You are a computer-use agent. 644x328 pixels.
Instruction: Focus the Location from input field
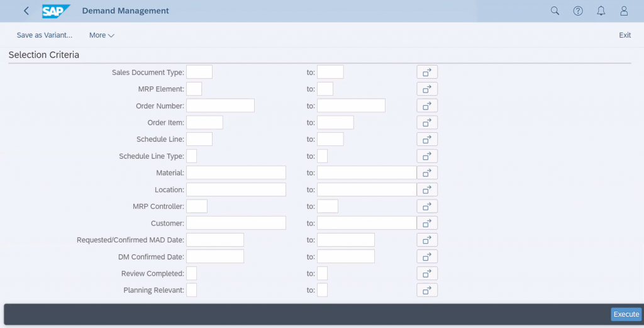pyautogui.click(x=236, y=189)
